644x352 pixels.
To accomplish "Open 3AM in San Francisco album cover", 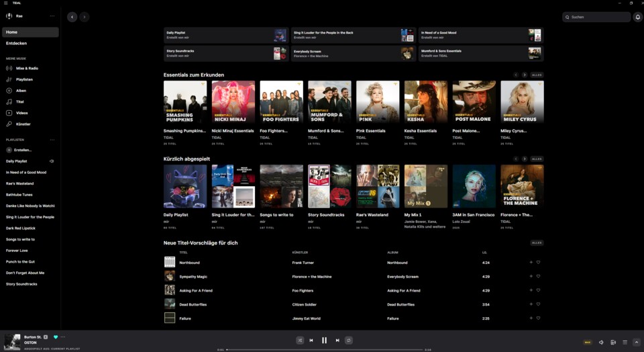I will [x=474, y=186].
